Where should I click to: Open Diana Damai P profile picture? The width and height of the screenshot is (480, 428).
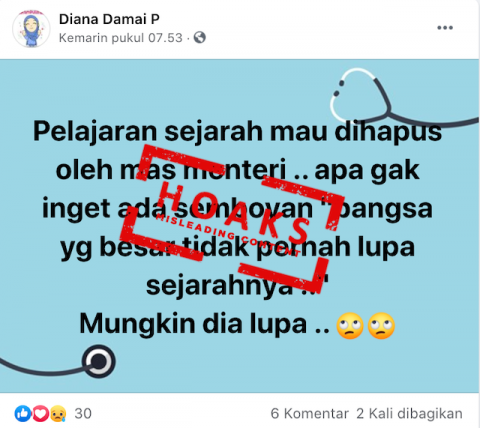(31, 28)
